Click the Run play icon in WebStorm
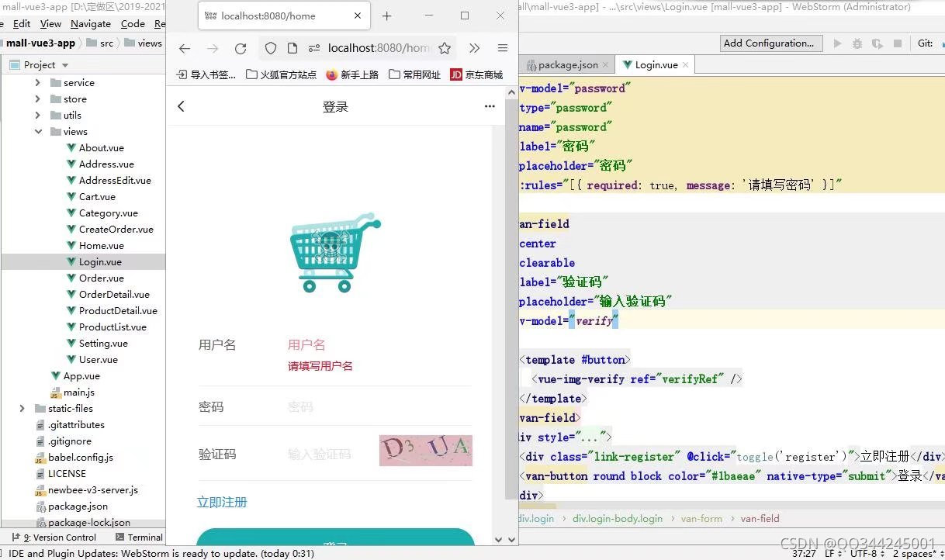 (x=837, y=43)
